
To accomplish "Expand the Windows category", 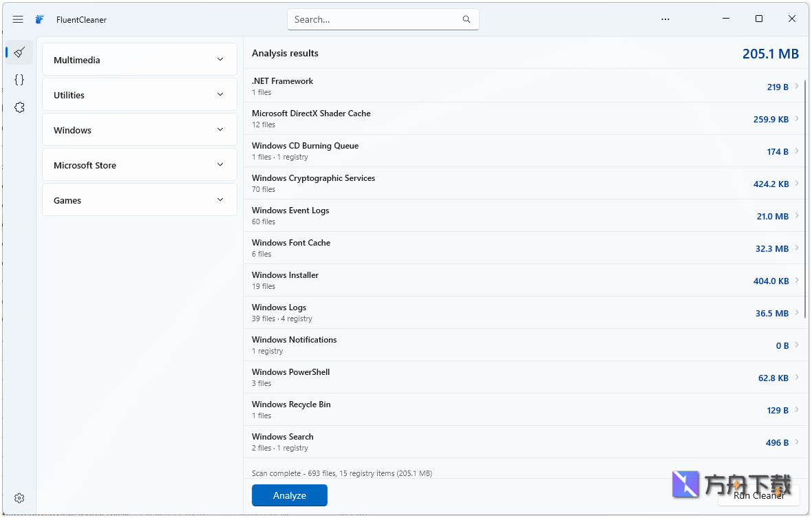I will click(139, 130).
